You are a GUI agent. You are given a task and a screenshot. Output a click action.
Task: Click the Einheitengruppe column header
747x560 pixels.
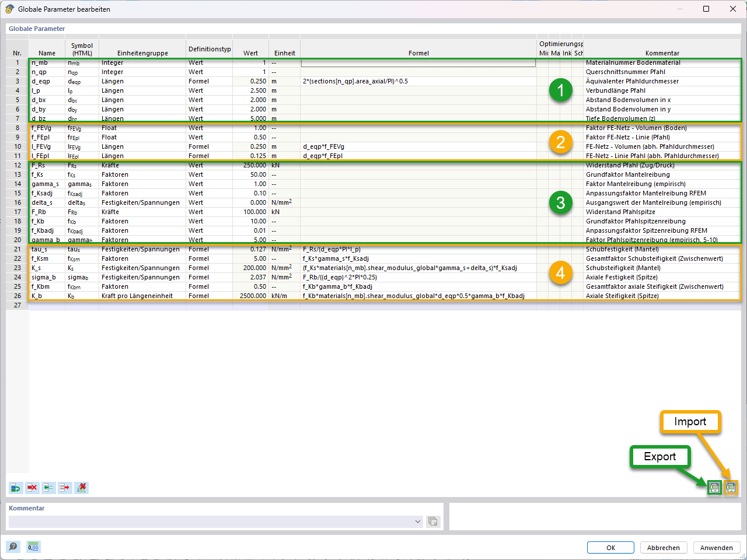142,53
